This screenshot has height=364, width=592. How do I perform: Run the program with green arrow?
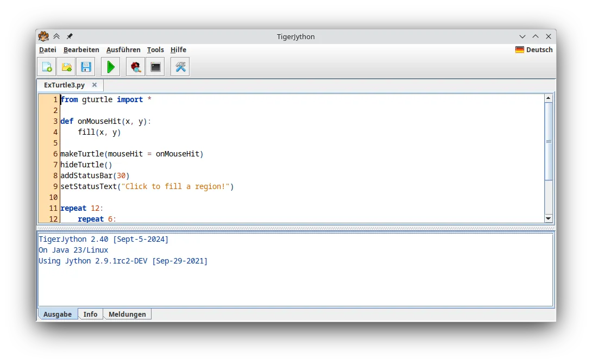[x=111, y=67]
